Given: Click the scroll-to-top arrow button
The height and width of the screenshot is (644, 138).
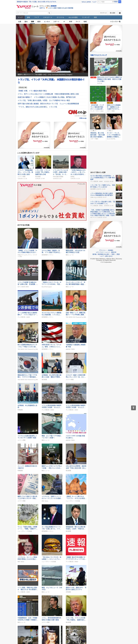Looking at the screenshot, I should [x=133, y=408].
